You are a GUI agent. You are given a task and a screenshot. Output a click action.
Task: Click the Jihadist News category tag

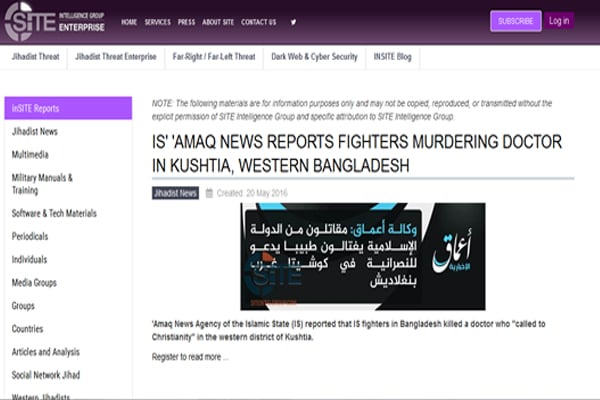point(175,193)
